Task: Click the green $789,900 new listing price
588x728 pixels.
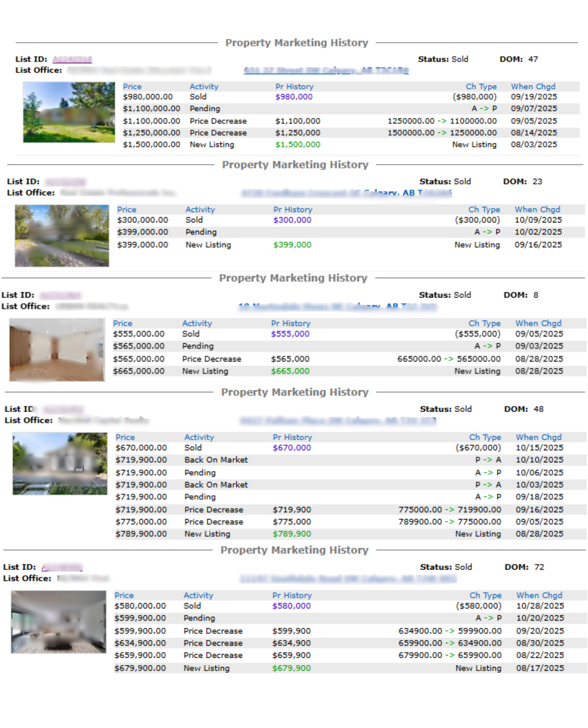Action: pos(292,534)
